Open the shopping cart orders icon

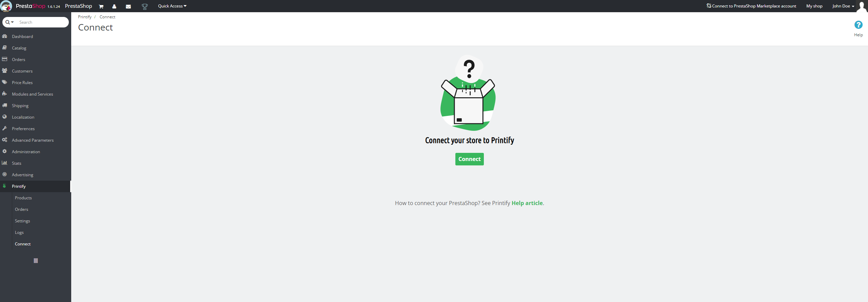point(101,6)
